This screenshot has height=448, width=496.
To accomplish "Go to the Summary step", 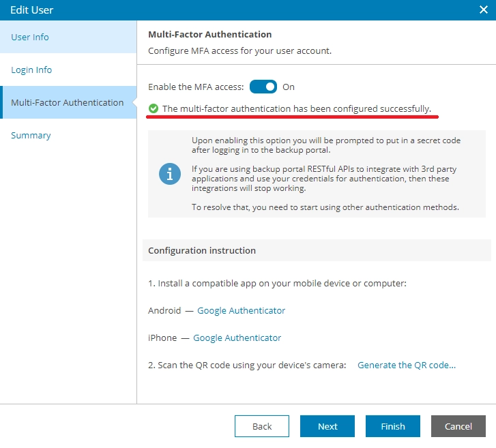I will (31, 135).
